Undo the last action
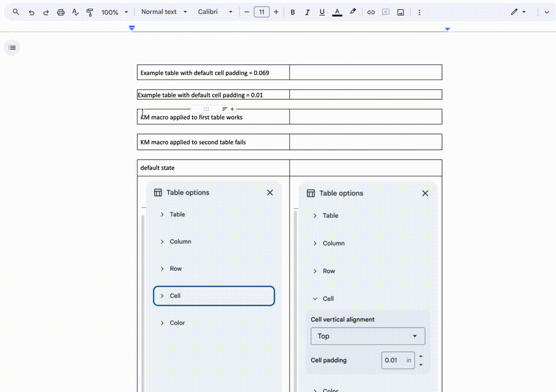The image size is (556, 392). tap(32, 12)
